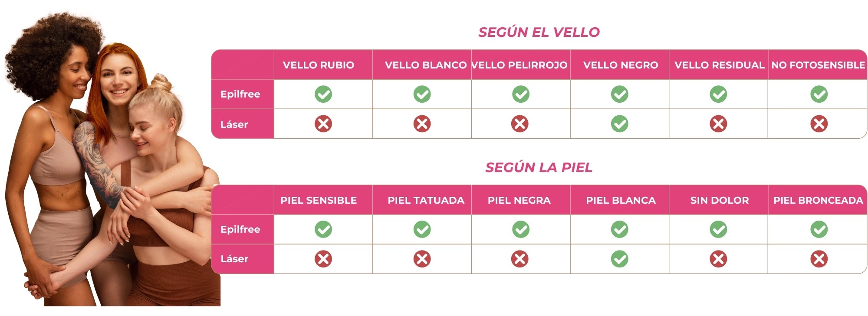The width and height of the screenshot is (868, 316).
Task: Click Epilfree check under PIEL TATUADA
Action: click(x=422, y=229)
